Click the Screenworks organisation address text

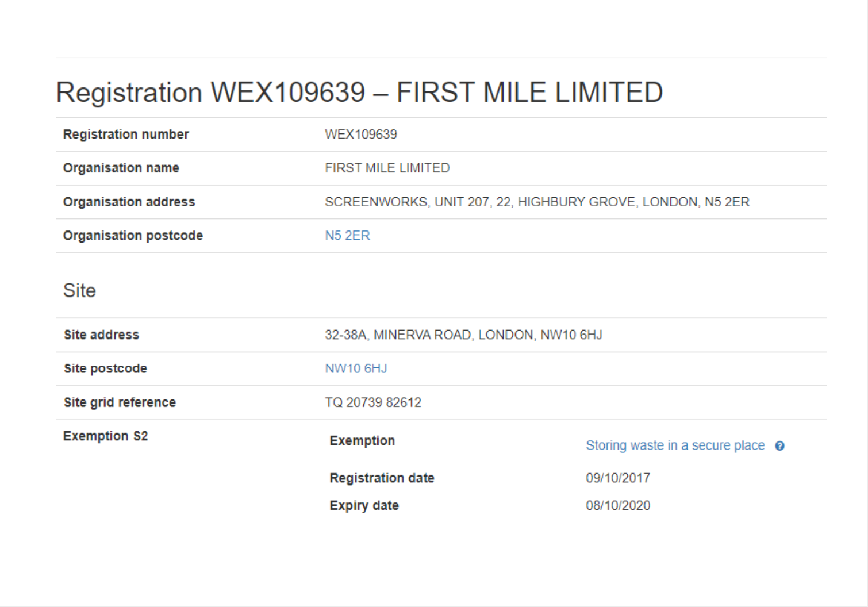537,202
